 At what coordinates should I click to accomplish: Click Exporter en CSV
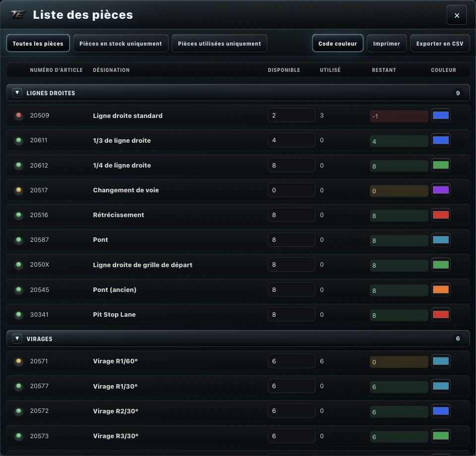(x=440, y=44)
